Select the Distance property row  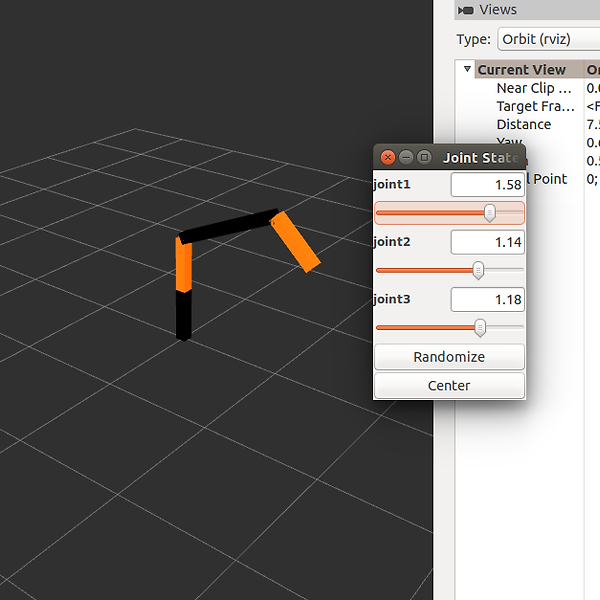click(523, 124)
